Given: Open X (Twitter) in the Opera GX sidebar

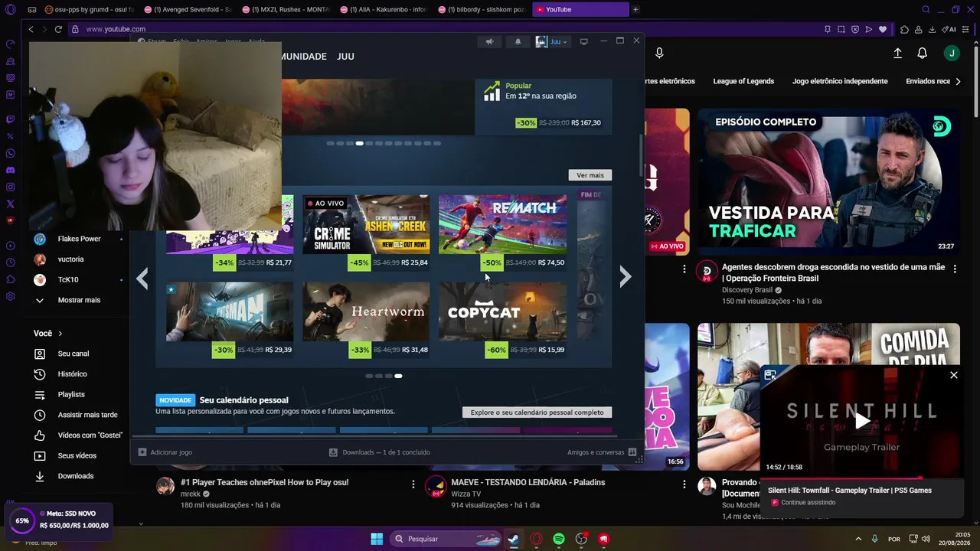Looking at the screenshot, I should (x=11, y=204).
